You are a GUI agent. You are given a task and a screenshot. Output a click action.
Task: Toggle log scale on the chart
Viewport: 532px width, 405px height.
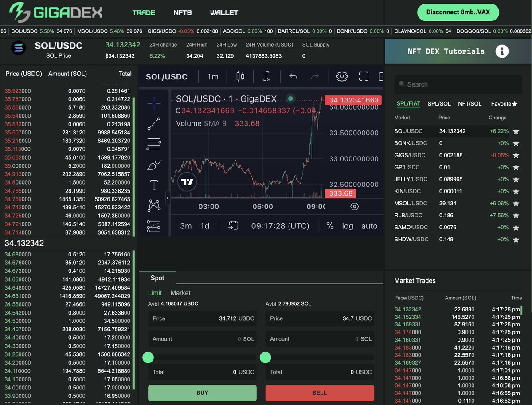(347, 226)
